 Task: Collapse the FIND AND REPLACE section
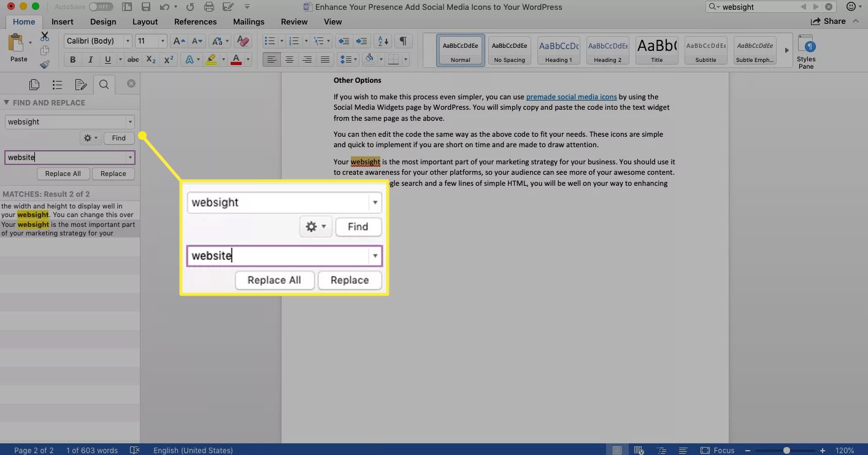(x=6, y=102)
